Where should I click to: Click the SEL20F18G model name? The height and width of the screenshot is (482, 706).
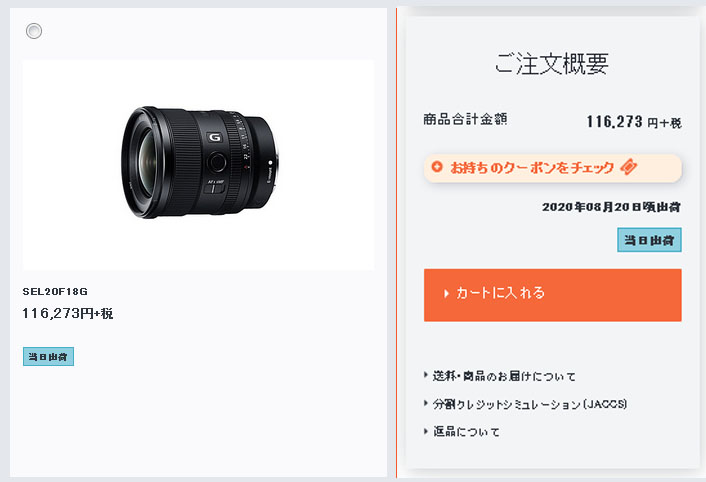[x=55, y=292]
